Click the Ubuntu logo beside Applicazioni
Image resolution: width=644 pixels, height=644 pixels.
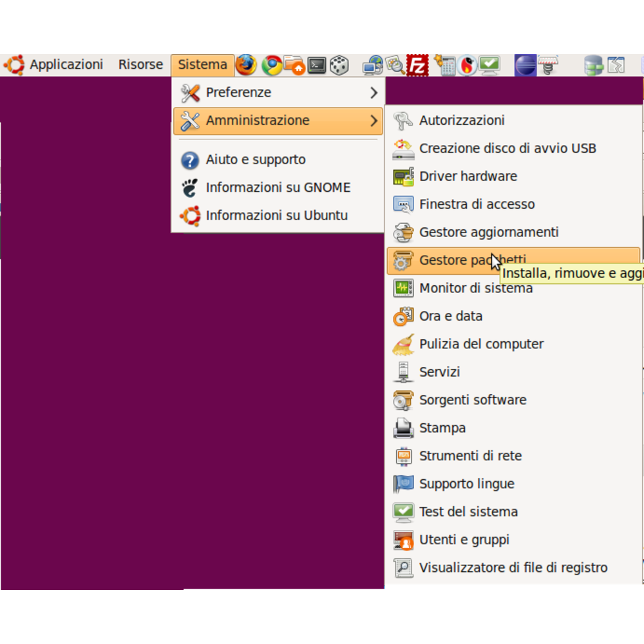click(x=14, y=65)
